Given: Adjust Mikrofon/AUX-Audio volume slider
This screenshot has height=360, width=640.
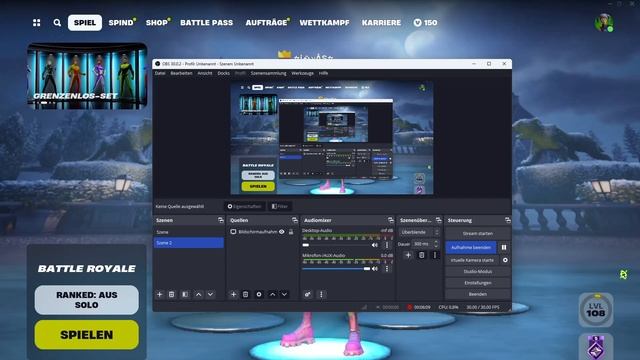Looking at the screenshot, I should click(x=336, y=269).
